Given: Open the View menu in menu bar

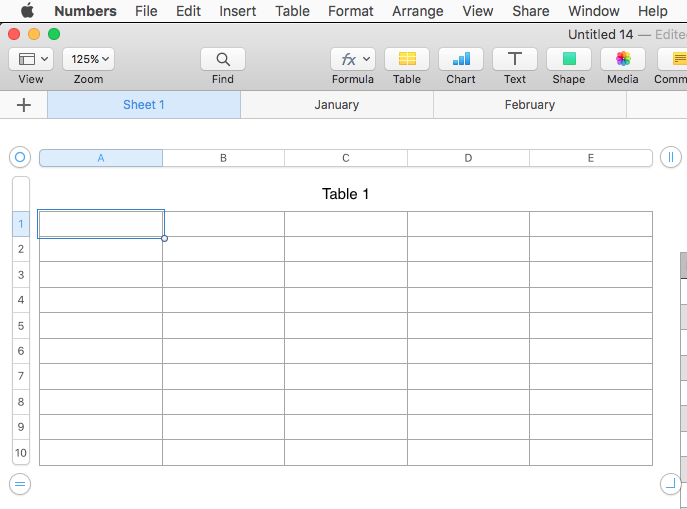Looking at the screenshot, I should tap(478, 11).
